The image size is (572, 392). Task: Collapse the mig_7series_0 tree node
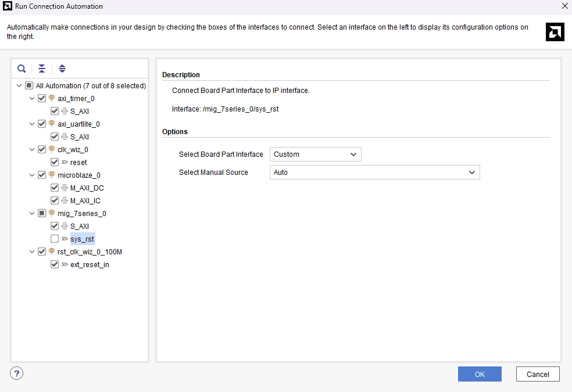point(32,213)
